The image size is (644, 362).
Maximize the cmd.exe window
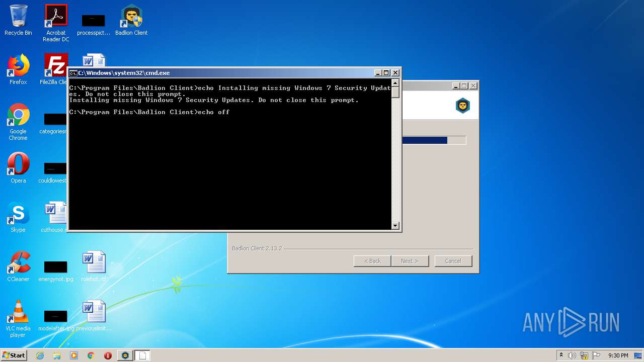(386, 73)
